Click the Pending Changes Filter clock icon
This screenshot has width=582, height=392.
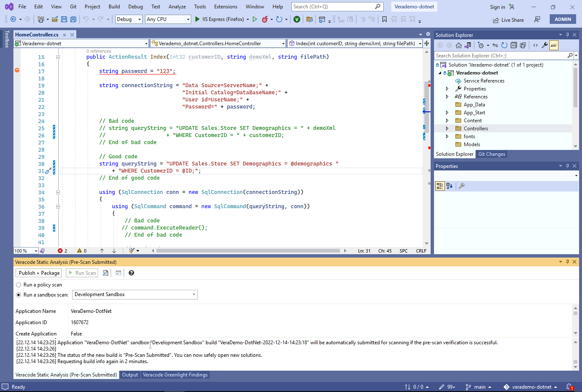481,45
